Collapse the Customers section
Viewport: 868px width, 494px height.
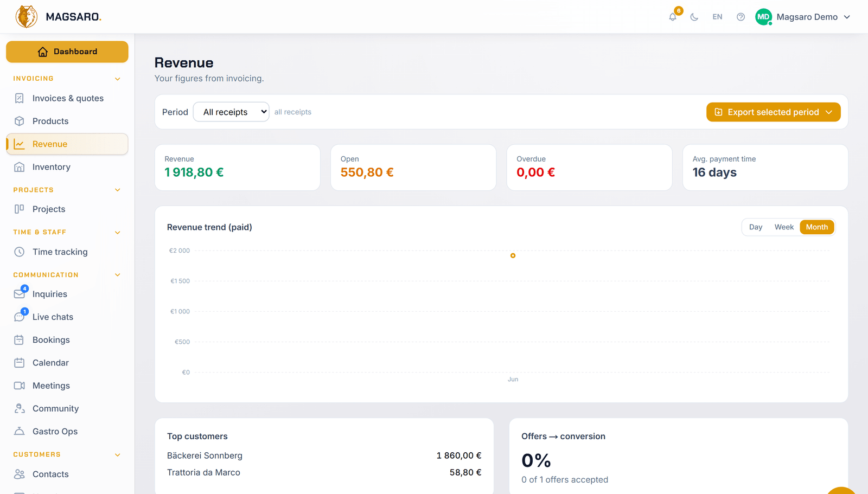click(x=118, y=455)
